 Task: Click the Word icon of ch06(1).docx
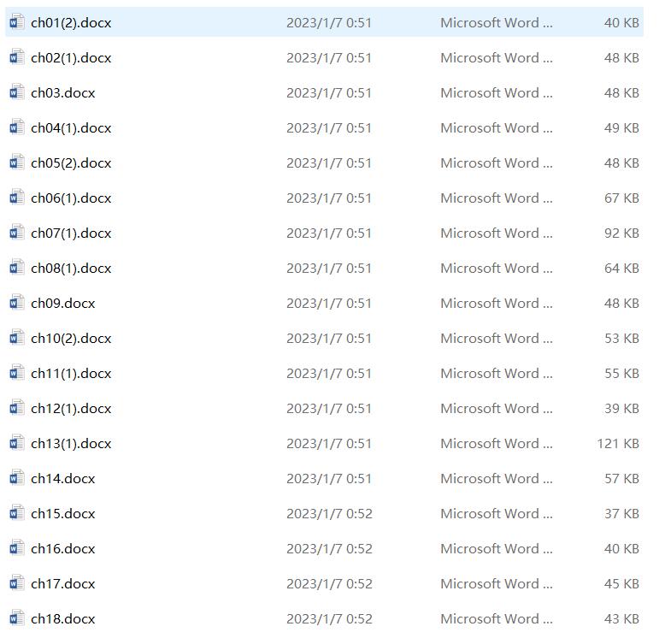(x=17, y=198)
